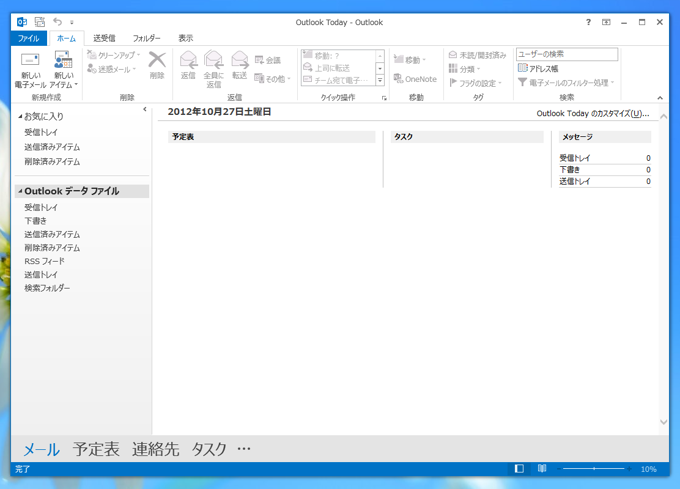Switch to the 送受信 tab
The height and width of the screenshot is (489, 680).
click(x=104, y=38)
